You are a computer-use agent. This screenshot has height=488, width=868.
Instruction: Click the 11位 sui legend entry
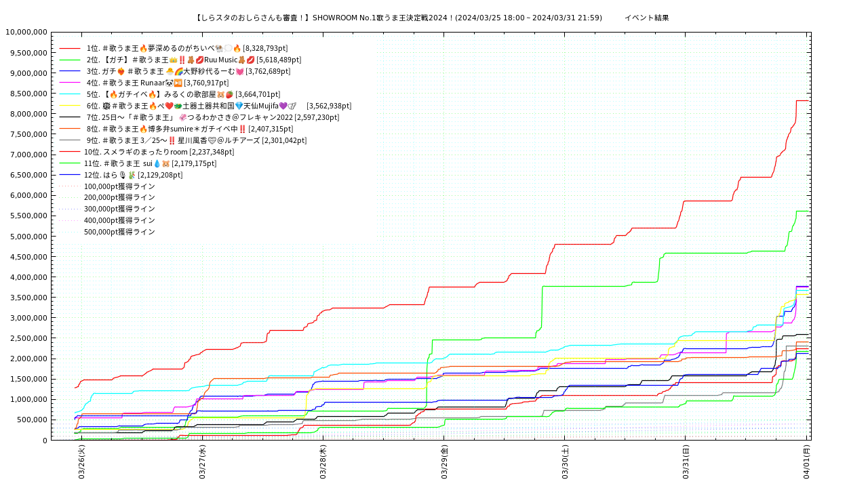pos(150,163)
